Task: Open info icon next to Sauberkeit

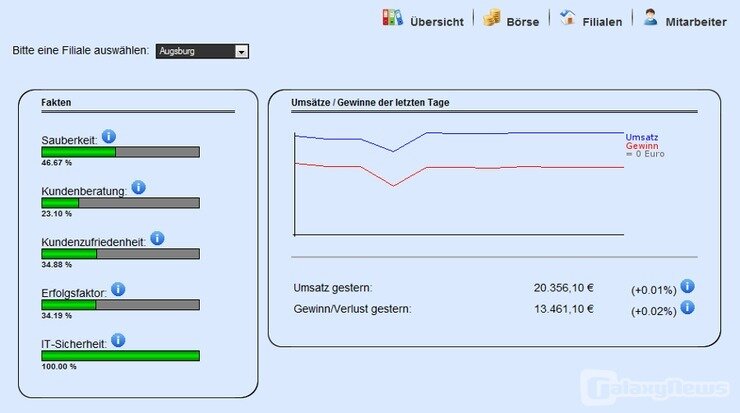Action: pyautogui.click(x=109, y=136)
